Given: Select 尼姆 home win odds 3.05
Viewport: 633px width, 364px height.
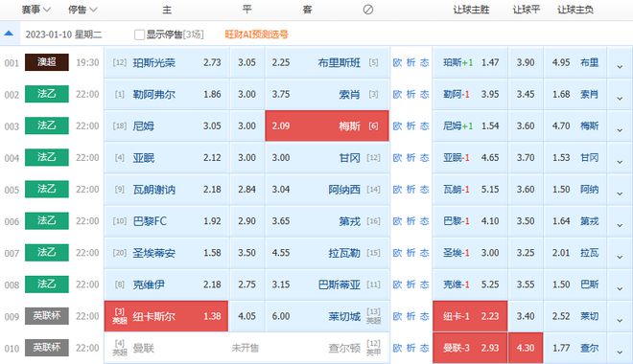Looking at the screenshot, I should pos(167,125).
